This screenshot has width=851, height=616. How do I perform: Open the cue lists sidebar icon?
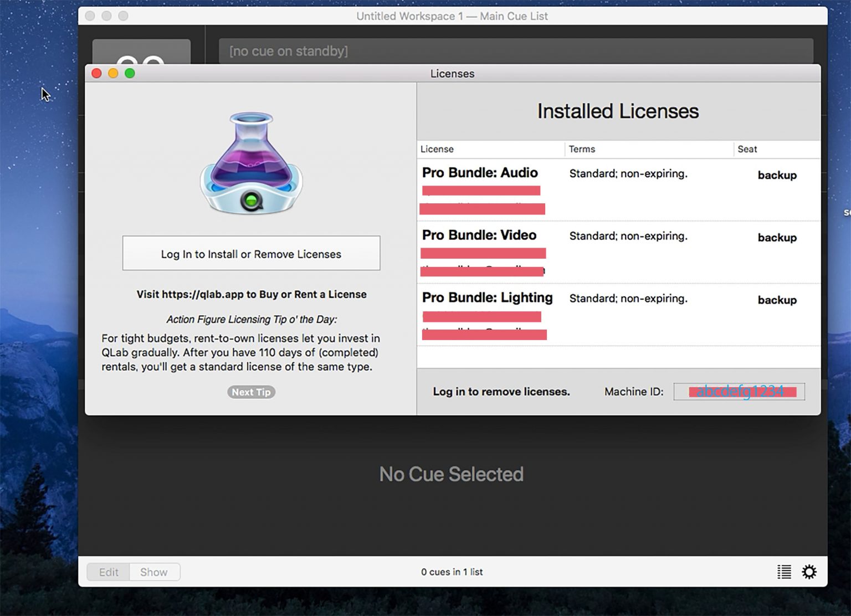click(x=784, y=572)
